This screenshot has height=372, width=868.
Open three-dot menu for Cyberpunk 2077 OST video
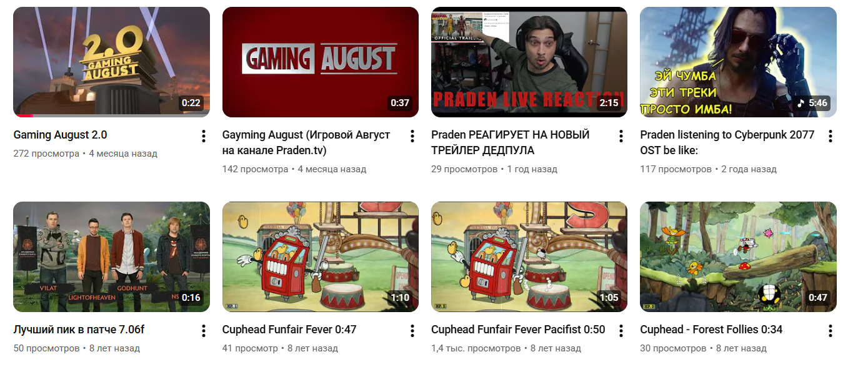pos(831,136)
